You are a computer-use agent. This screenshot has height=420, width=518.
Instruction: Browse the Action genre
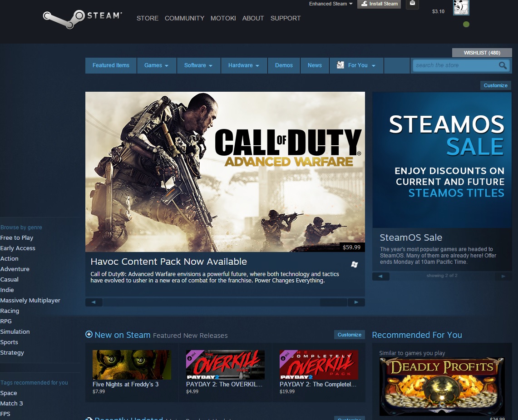tap(9, 258)
